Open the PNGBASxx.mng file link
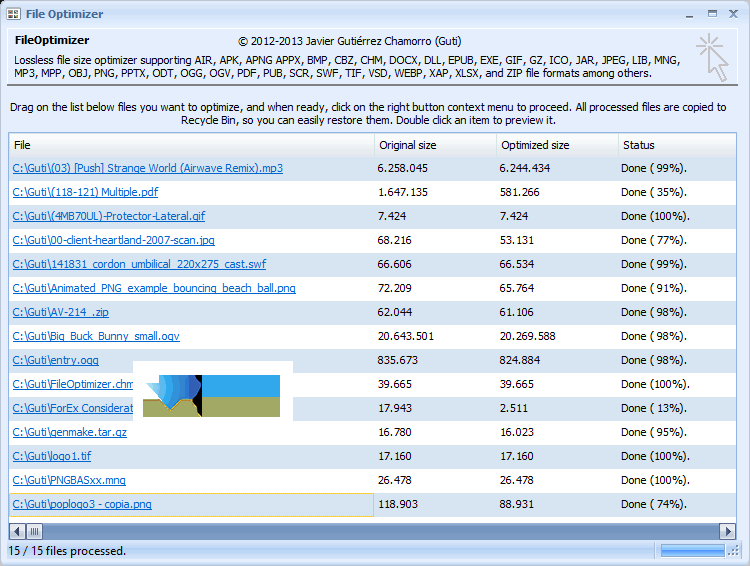750x566 pixels. [69, 480]
